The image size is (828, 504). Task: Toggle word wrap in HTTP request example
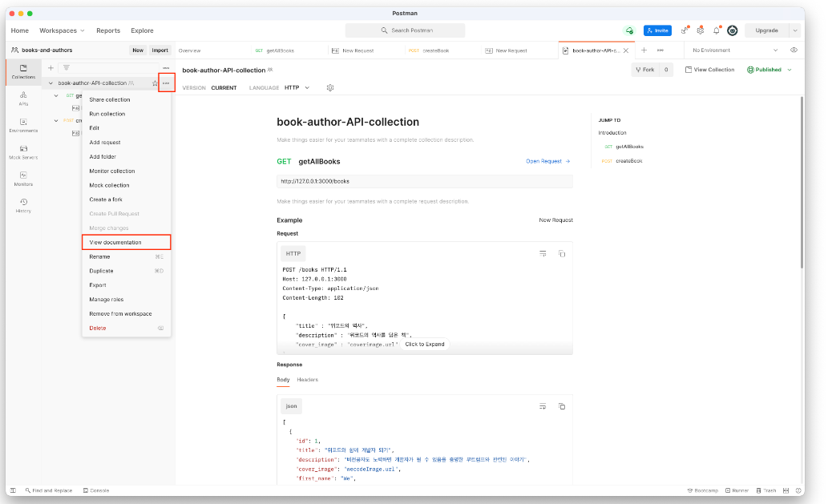pyautogui.click(x=543, y=254)
